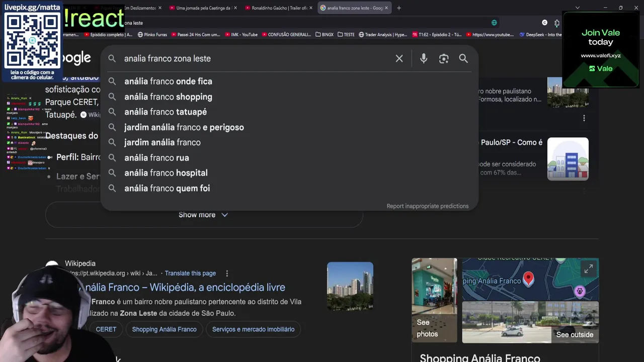Open three-dot menu of right-side result
Image resolution: width=644 pixels, height=362 pixels.
pyautogui.click(x=584, y=118)
